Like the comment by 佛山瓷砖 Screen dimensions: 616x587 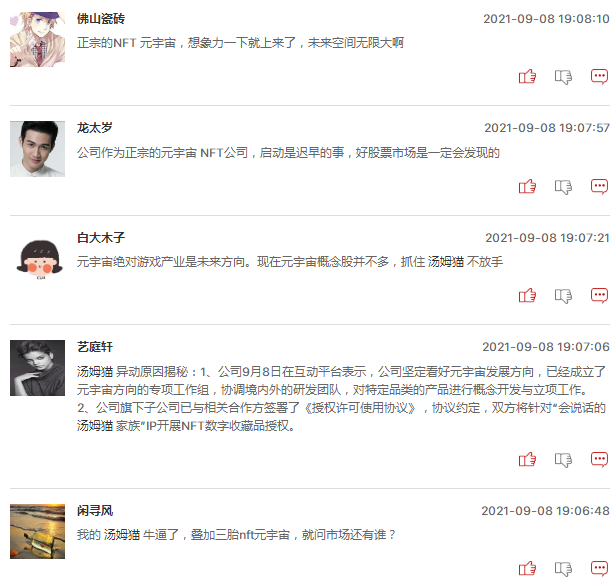527,76
